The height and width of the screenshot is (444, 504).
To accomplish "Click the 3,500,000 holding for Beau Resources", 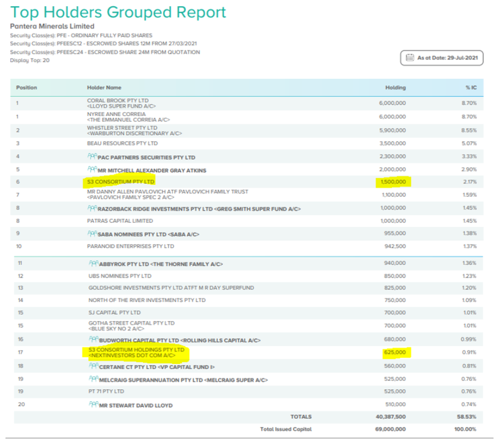I will (392, 143).
